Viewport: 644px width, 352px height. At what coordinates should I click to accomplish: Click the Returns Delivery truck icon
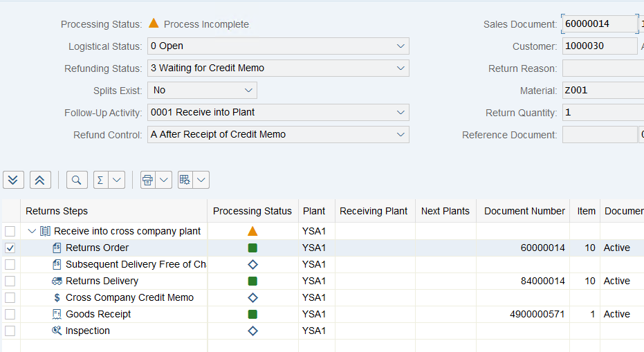(57, 281)
